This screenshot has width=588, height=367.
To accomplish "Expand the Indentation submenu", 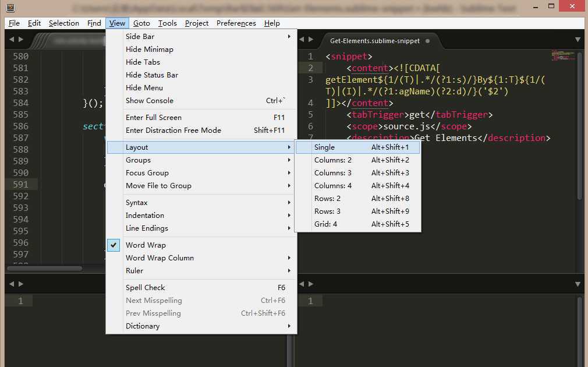I will 201,215.
